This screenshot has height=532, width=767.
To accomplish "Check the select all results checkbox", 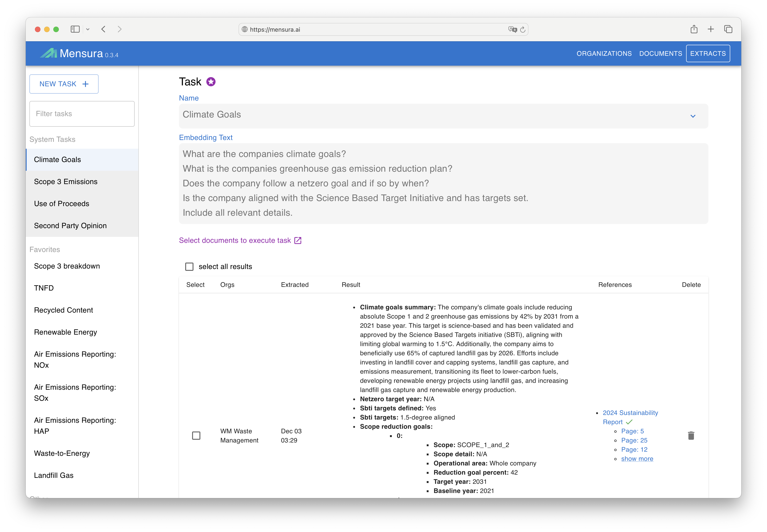I will point(189,267).
